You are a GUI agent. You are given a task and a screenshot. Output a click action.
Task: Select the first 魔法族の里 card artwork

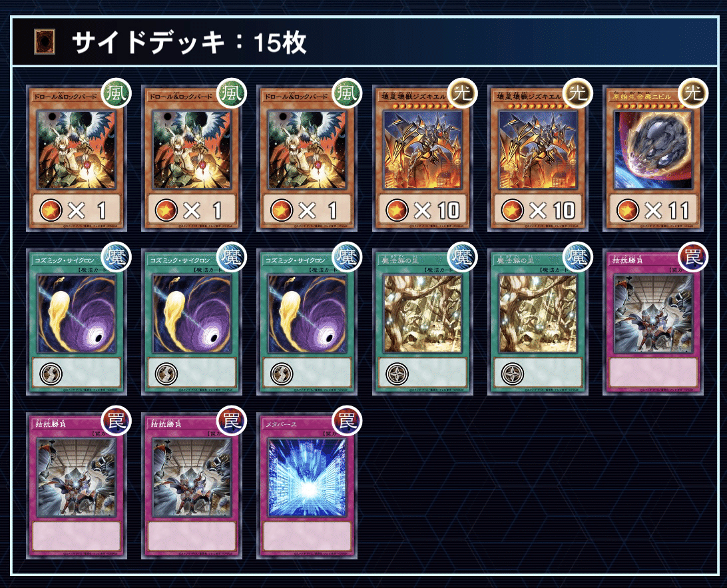point(422,314)
